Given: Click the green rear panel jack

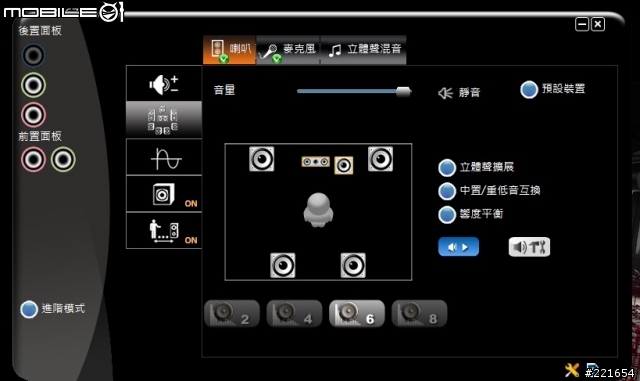Looking at the screenshot, I should tap(33, 85).
